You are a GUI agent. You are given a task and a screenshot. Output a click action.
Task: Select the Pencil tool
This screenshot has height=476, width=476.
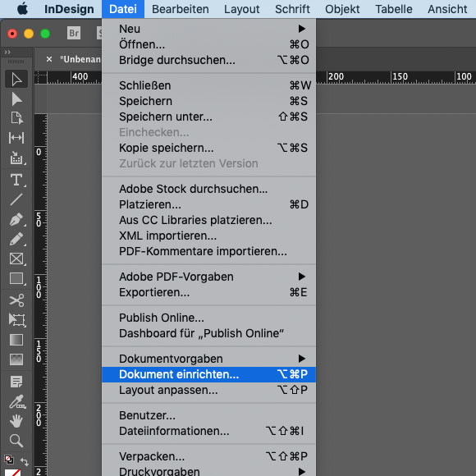coord(16,239)
